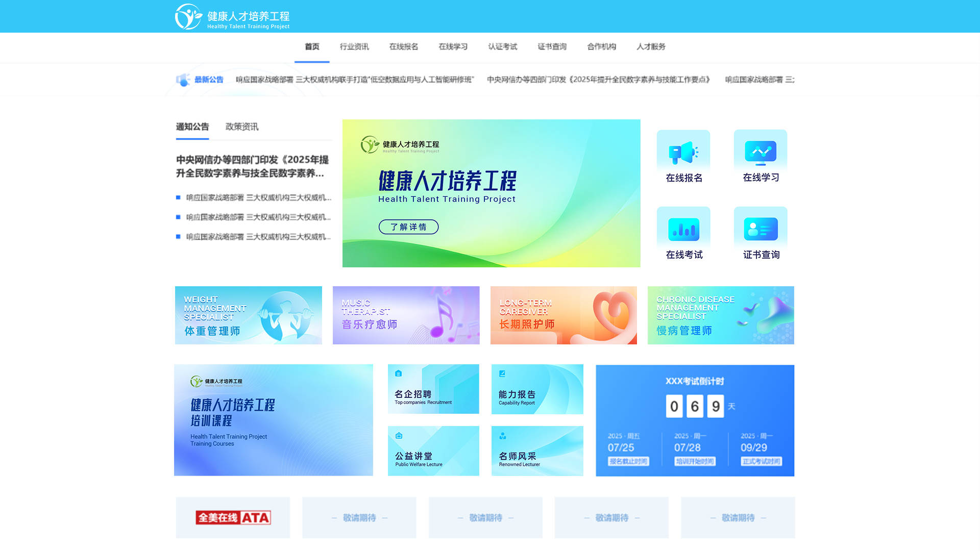Select the 通知公告 tab
The width and height of the screenshot is (980, 551).
[192, 127]
